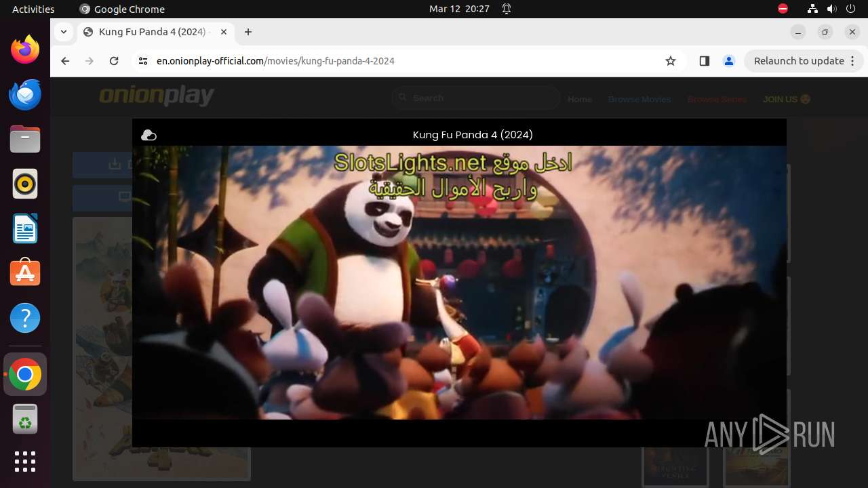
Task: Open the Trash in the dock
Action: [25, 419]
